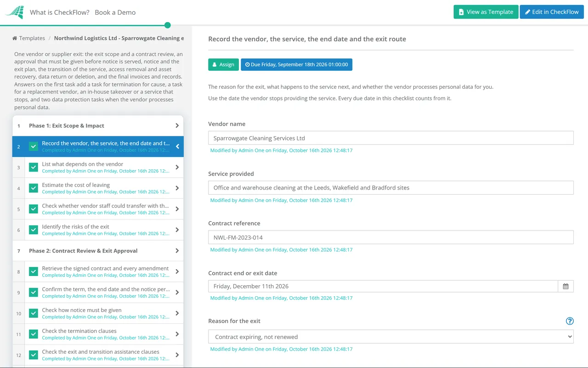
Task: Toggle checkbox for Check the termination clauses
Action: [x=34, y=334]
